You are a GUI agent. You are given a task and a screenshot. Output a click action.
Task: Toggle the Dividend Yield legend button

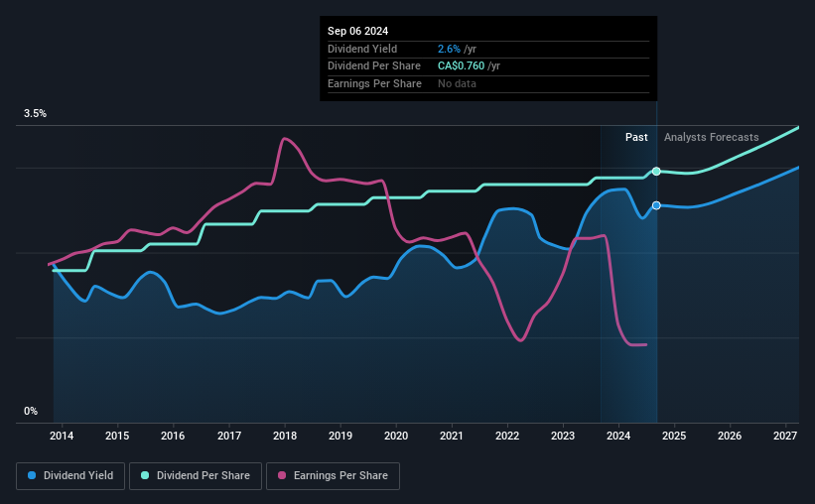tap(70, 476)
